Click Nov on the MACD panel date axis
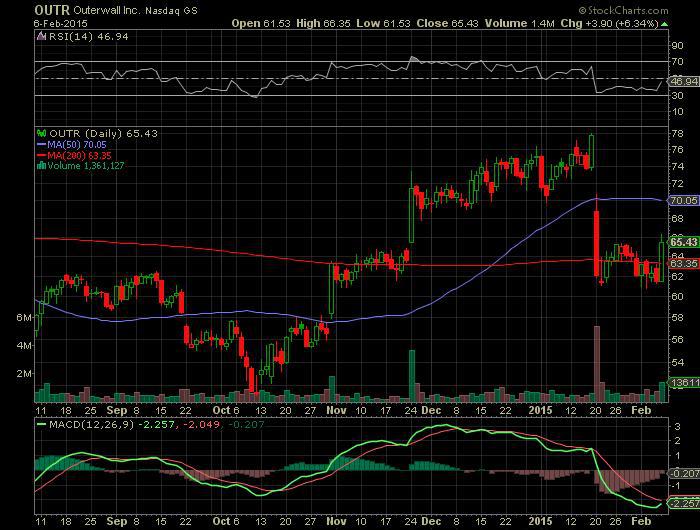This screenshot has width=700, height=530. click(x=336, y=521)
